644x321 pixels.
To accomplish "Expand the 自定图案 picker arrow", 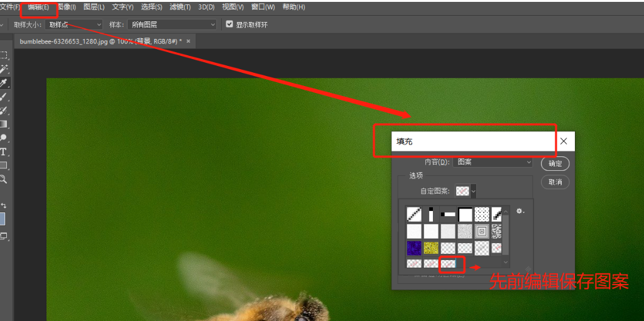I will click(x=474, y=191).
